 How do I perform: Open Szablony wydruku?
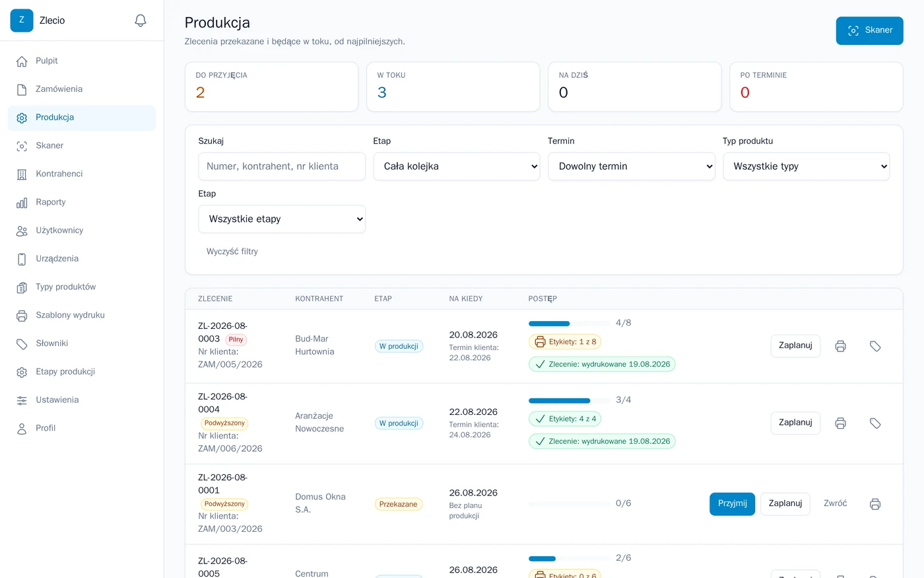(82, 316)
